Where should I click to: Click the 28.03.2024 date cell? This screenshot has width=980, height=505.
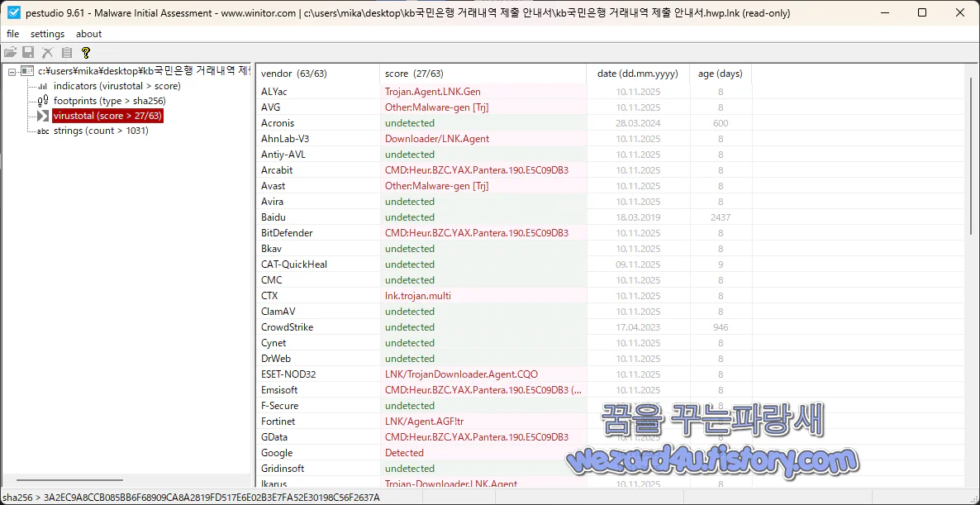638,123
